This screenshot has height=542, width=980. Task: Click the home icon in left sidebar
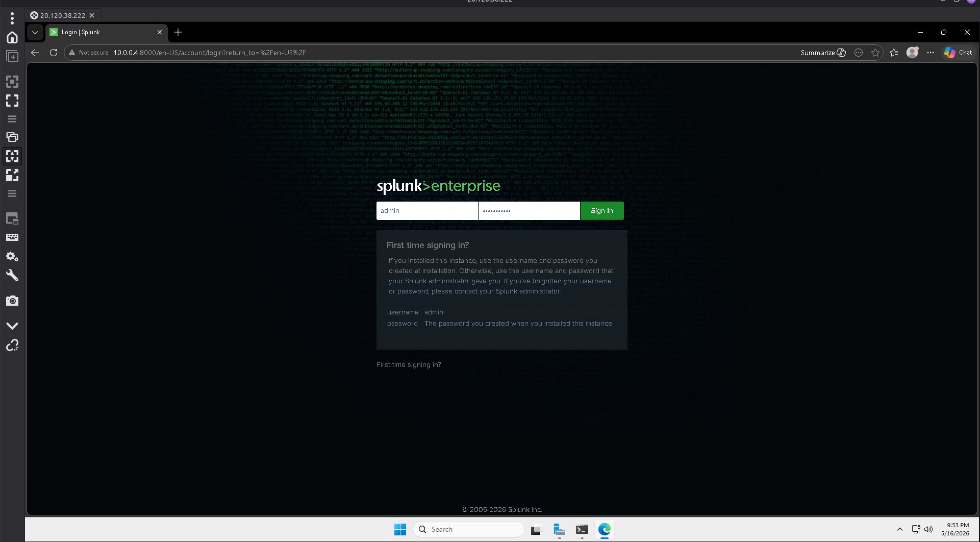pos(12,37)
